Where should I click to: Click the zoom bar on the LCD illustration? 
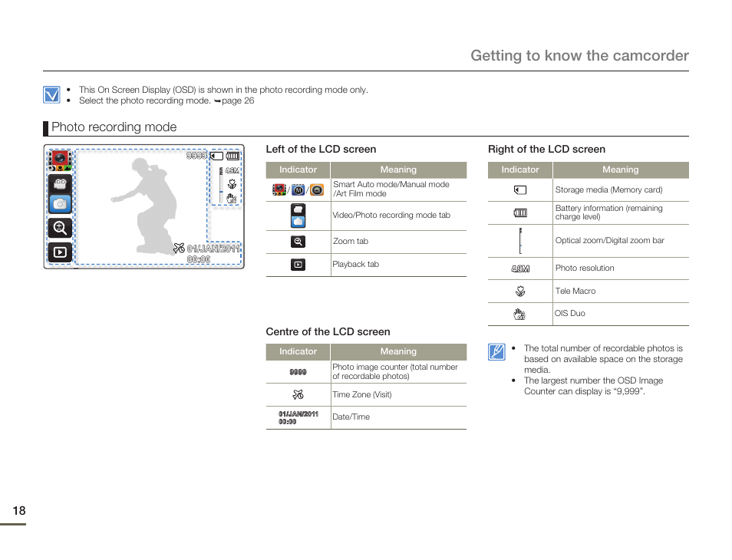[x=221, y=184]
